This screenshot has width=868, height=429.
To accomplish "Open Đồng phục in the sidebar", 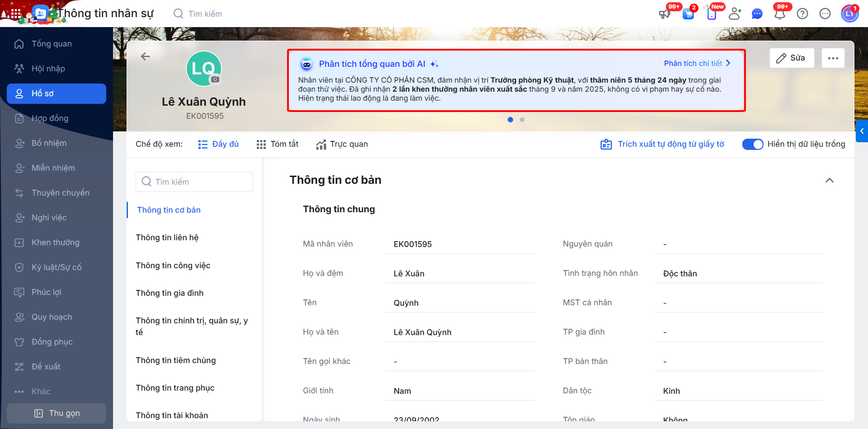I will pyautogui.click(x=57, y=342).
